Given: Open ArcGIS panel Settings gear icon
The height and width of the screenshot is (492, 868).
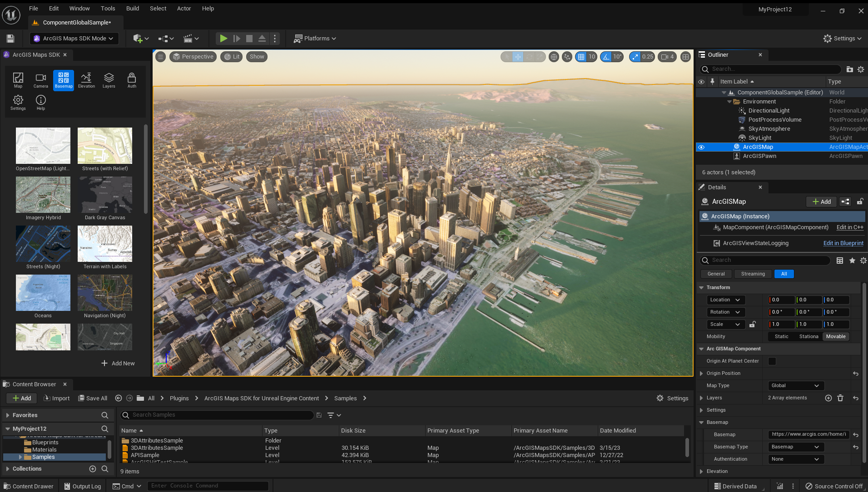Looking at the screenshot, I should click(18, 103).
